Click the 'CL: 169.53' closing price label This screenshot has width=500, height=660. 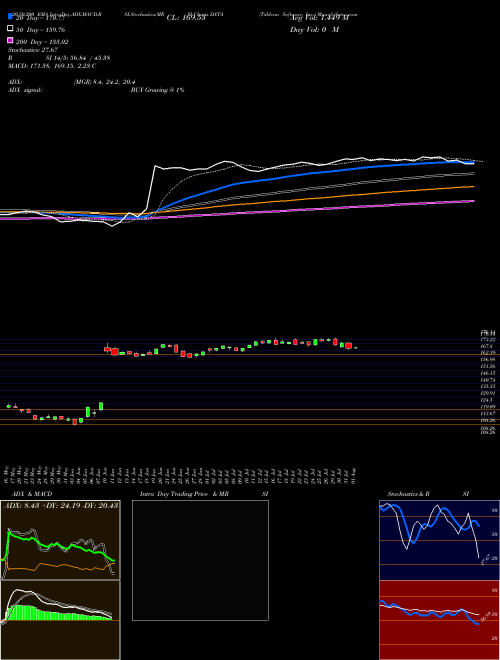[186, 18]
